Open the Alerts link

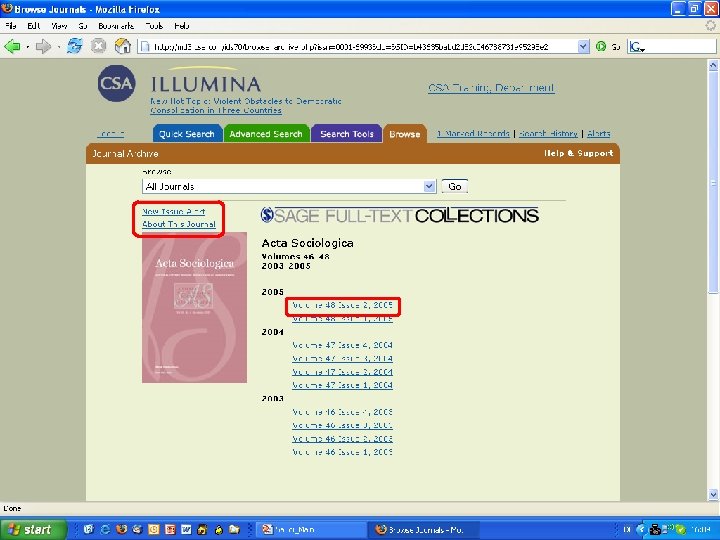599,134
